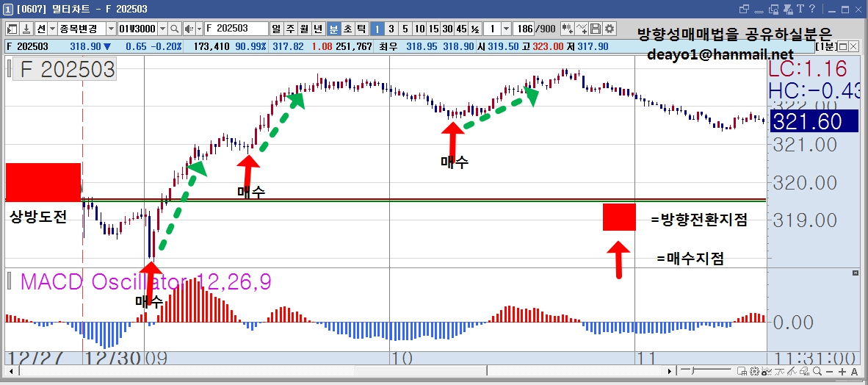Image resolution: width=868 pixels, height=385 pixels.
Task: Click the magnifier zoom icon in bottom bar
Action: pos(817,371)
